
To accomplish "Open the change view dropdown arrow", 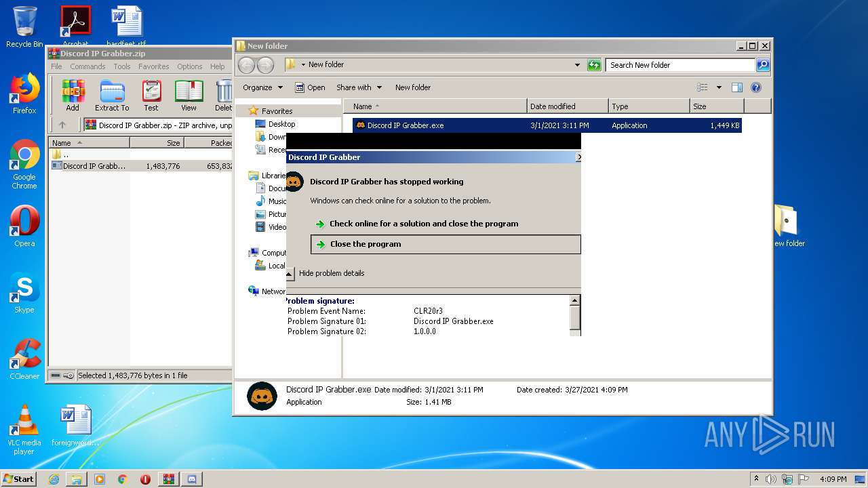I will [x=719, y=87].
